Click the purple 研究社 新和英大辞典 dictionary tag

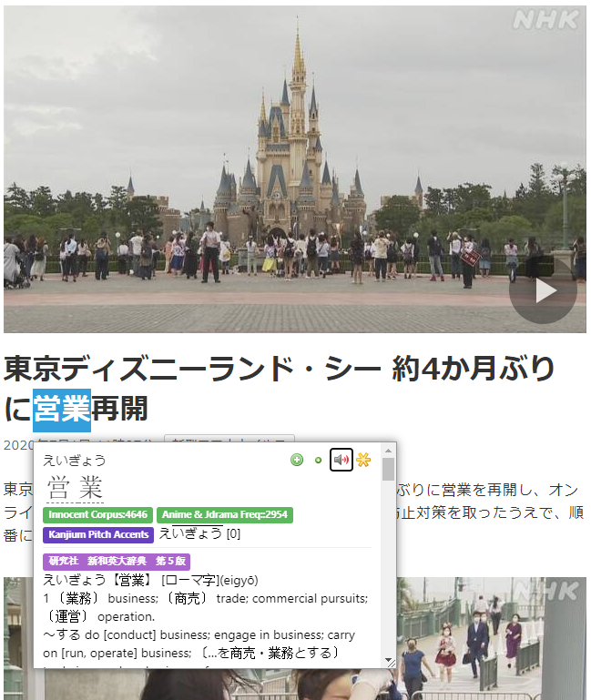117,561
